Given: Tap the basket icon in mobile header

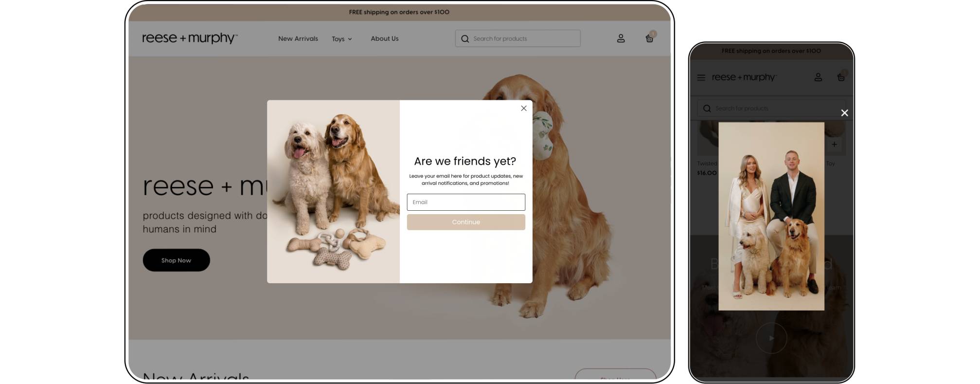Looking at the screenshot, I should (x=840, y=77).
